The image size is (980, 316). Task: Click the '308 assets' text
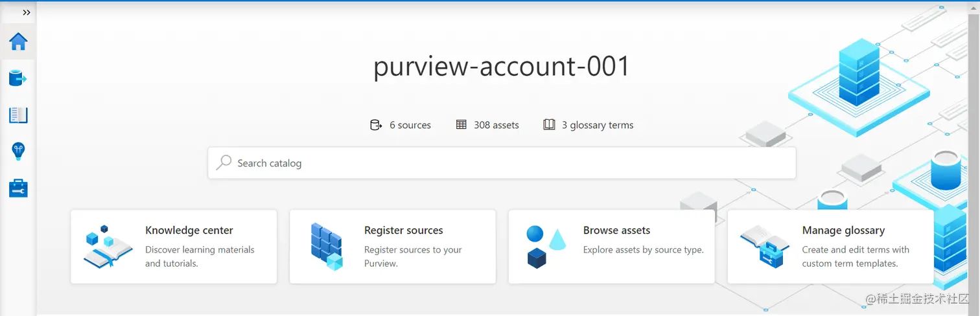click(496, 125)
